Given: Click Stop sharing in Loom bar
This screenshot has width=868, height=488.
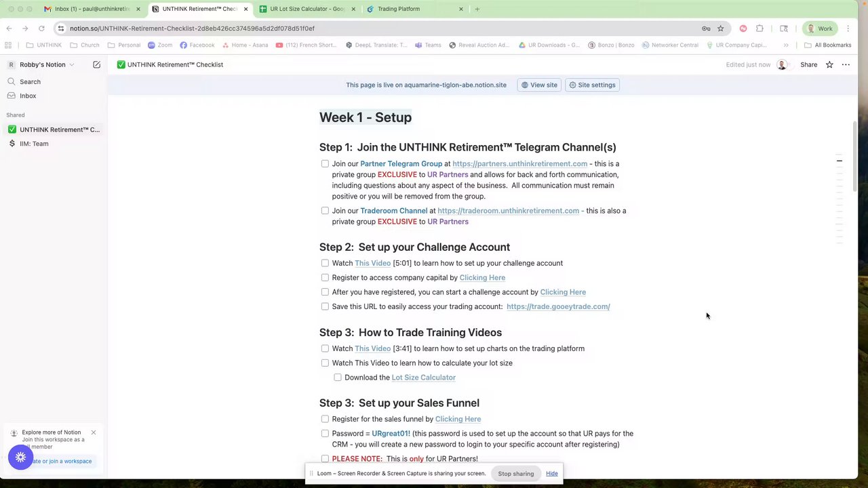Looking at the screenshot, I should (x=516, y=473).
